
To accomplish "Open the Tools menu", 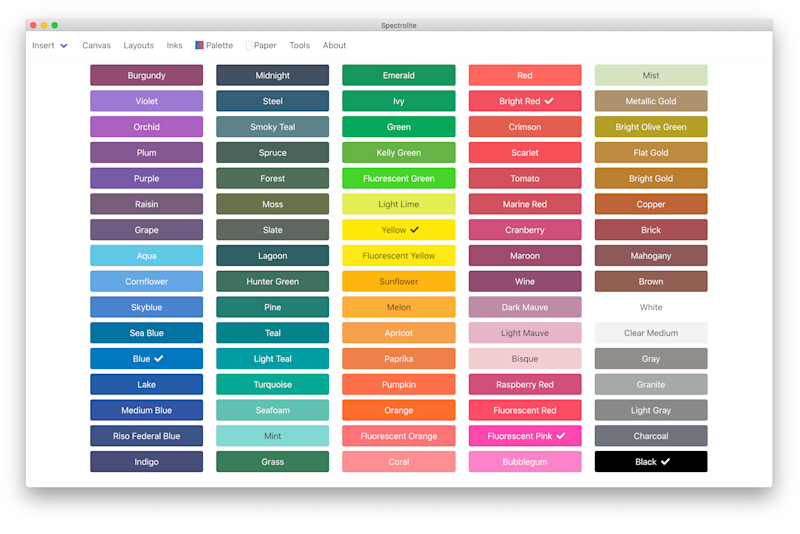I will pyautogui.click(x=299, y=45).
